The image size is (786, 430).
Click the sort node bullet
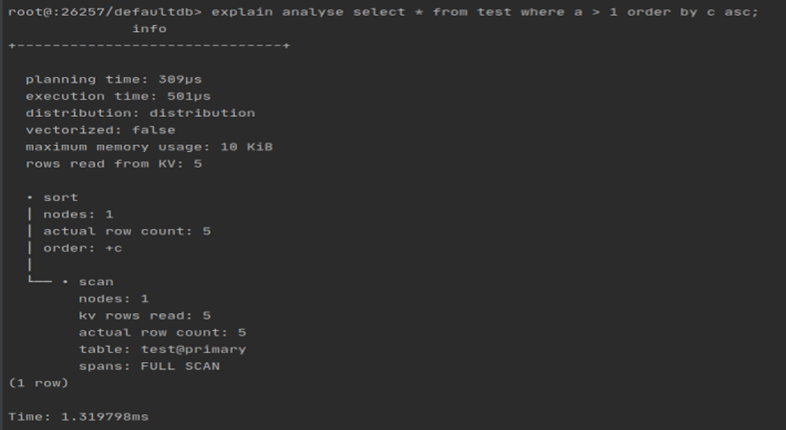30,198
